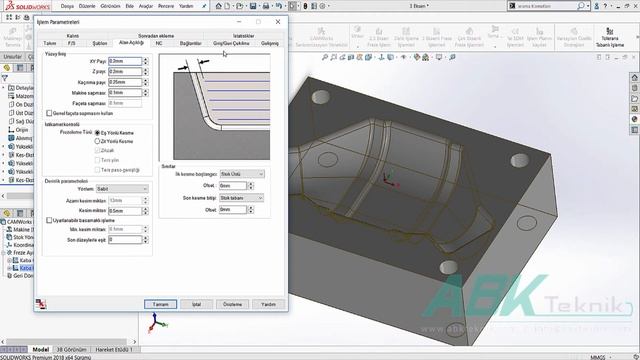Open the SolidWorks Resources task pane icon
The image size is (640, 360).
634,78
